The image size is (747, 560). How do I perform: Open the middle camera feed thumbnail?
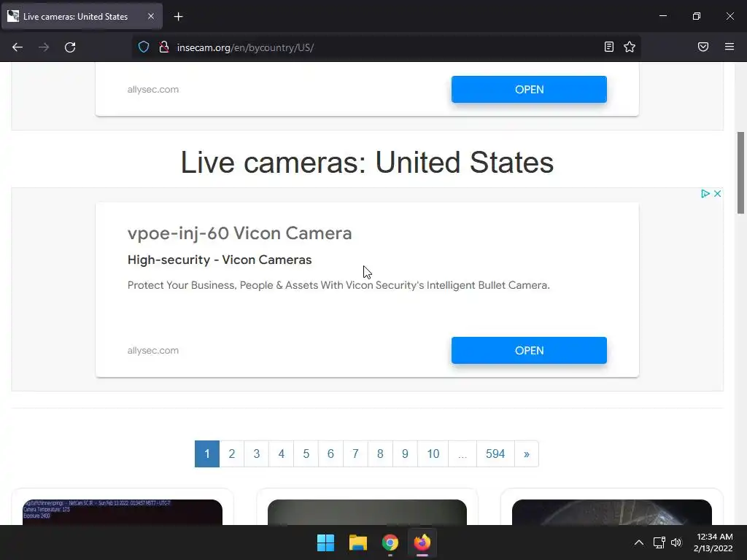click(x=368, y=512)
